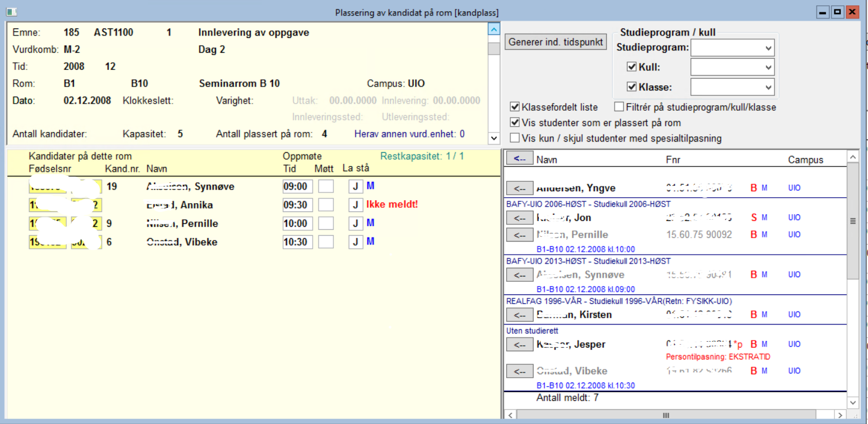Tick the Møtt box for Annika
Image resolution: width=868 pixels, height=424 pixels.
coord(326,205)
